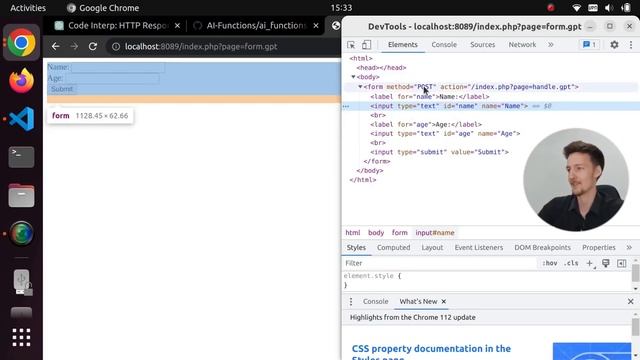This screenshot has height=360, width=640.
Task: Select the head element row
Action: [x=381, y=68]
